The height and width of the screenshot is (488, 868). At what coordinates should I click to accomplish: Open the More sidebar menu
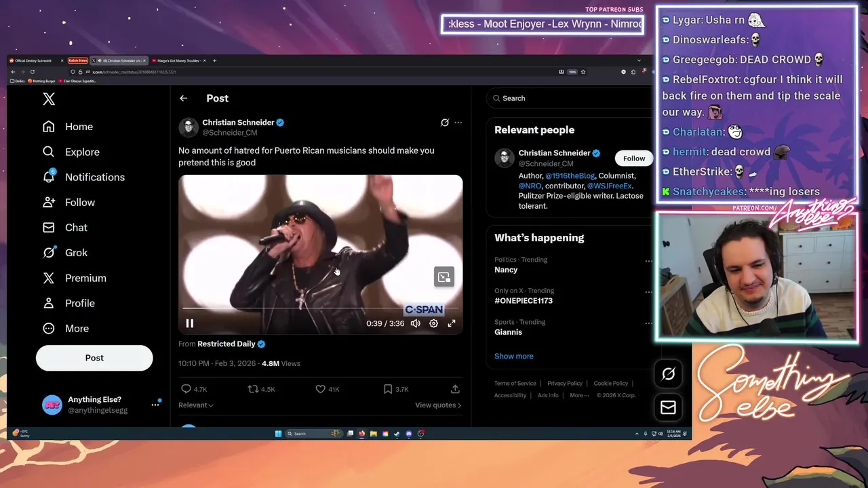[x=66, y=328]
